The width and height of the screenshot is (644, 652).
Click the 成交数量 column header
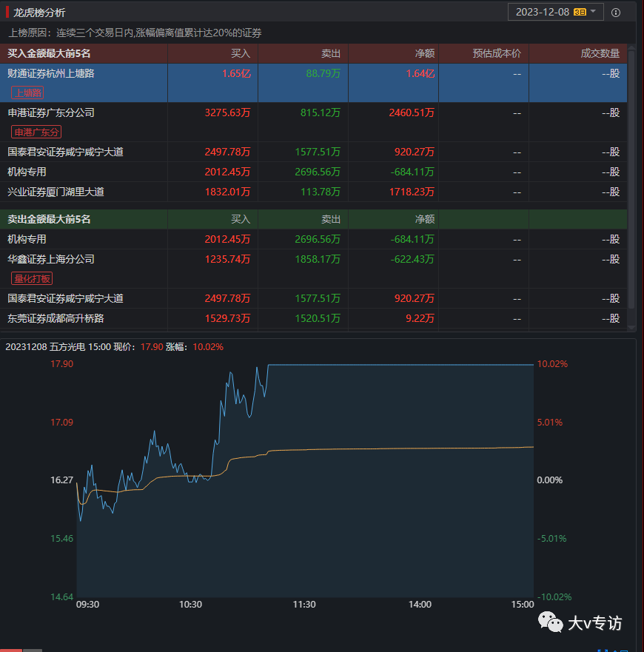coord(600,53)
